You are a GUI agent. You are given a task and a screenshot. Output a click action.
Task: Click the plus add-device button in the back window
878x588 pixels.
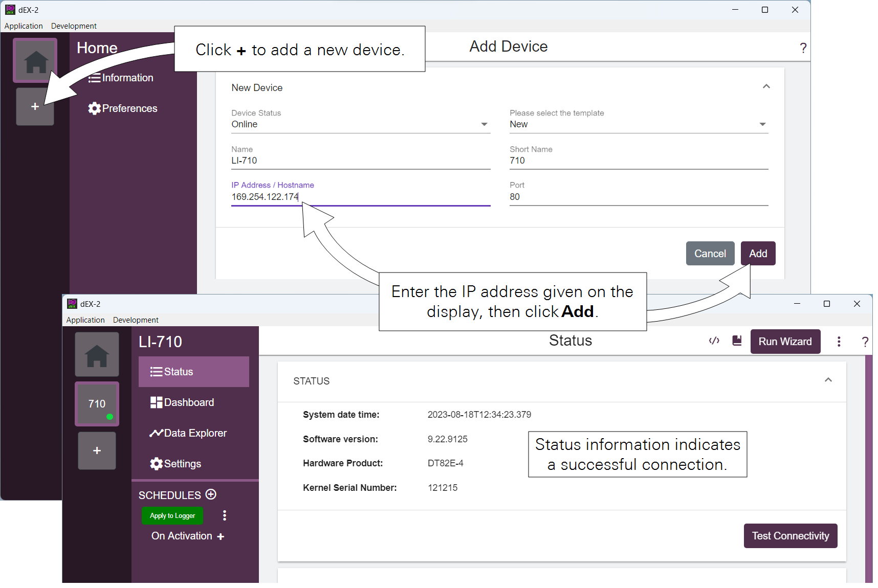[x=35, y=106]
